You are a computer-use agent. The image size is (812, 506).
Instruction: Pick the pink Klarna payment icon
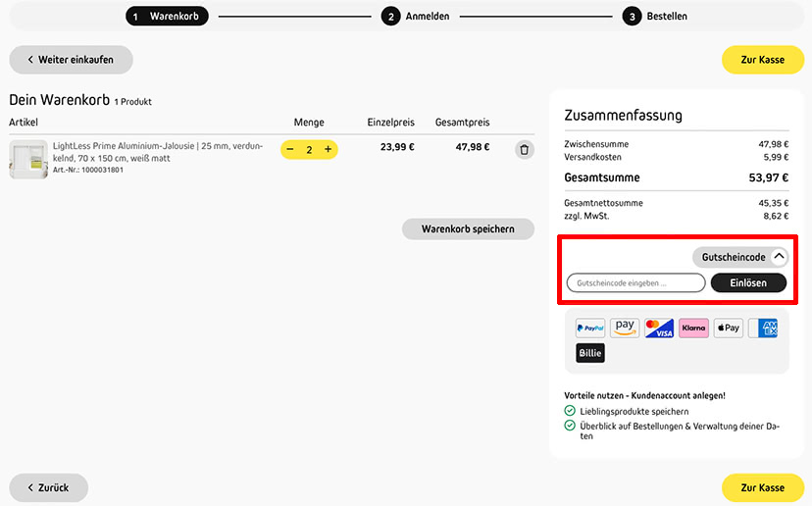coord(693,328)
